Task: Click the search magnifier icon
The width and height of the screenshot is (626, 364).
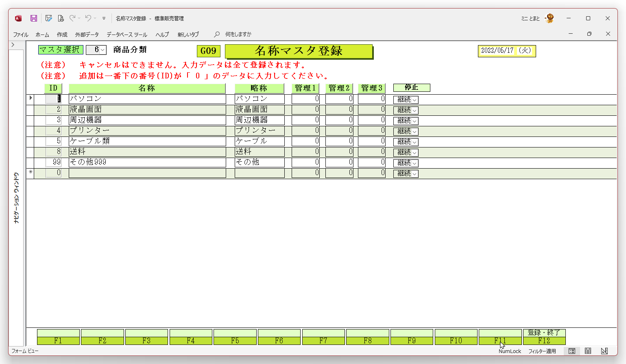Action: tap(217, 34)
